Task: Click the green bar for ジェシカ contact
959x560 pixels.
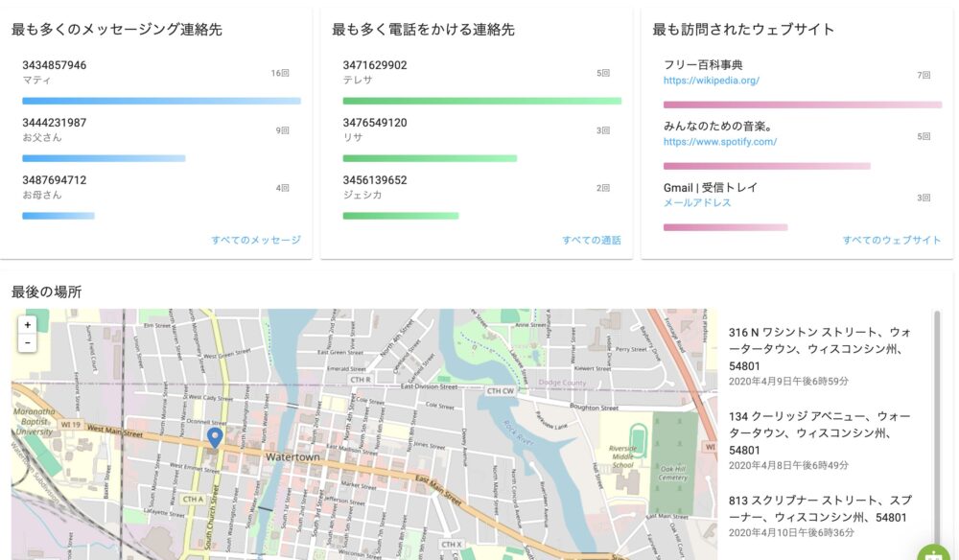Action: pyautogui.click(x=401, y=216)
